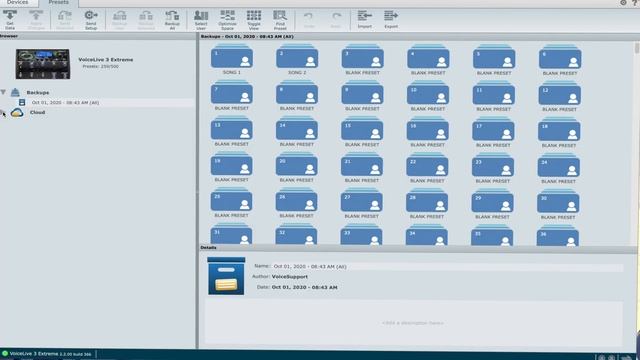Click the Optimize Space icon

click(227, 20)
